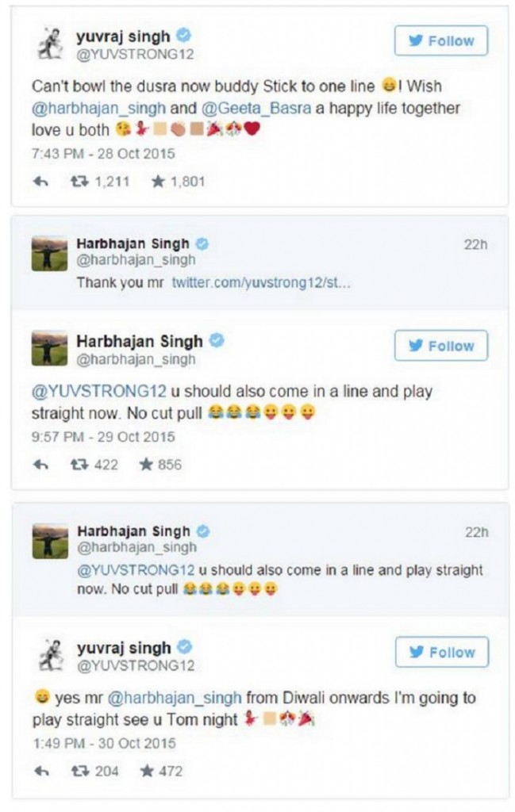This screenshot has width=515, height=812.
Task: Click reply arrow on Harbhajan's 29 Oct tweet
Action: coord(41,465)
